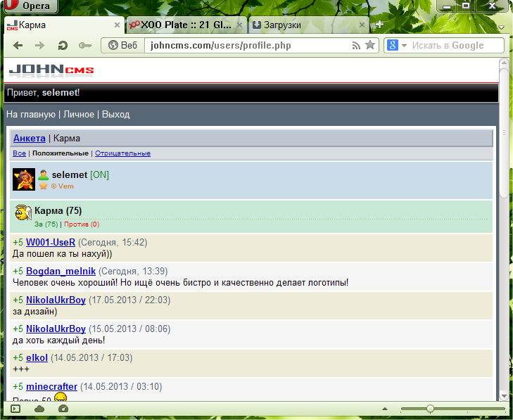Click the Против (0) text
Image resolution: width=513 pixels, height=420 pixels.
[82, 224]
